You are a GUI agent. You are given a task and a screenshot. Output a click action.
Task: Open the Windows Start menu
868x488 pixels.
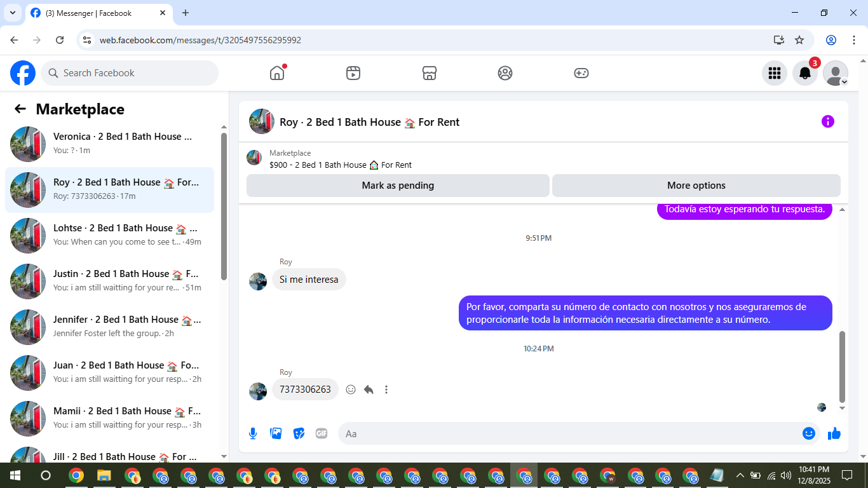[15, 475]
